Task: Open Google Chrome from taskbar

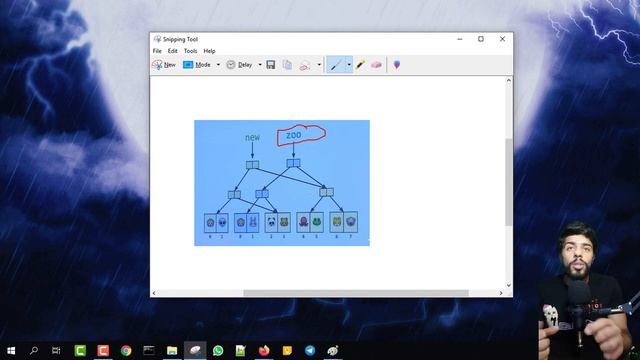Action: click(x=126, y=351)
